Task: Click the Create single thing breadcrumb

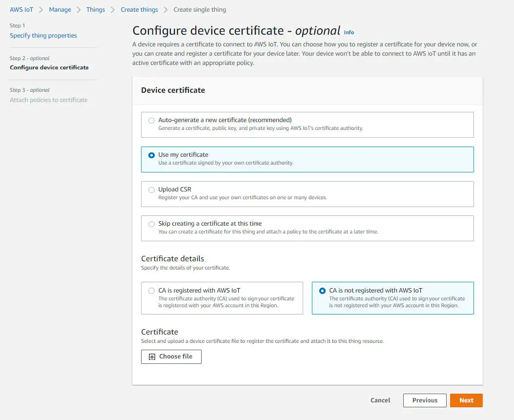Action: coord(200,10)
